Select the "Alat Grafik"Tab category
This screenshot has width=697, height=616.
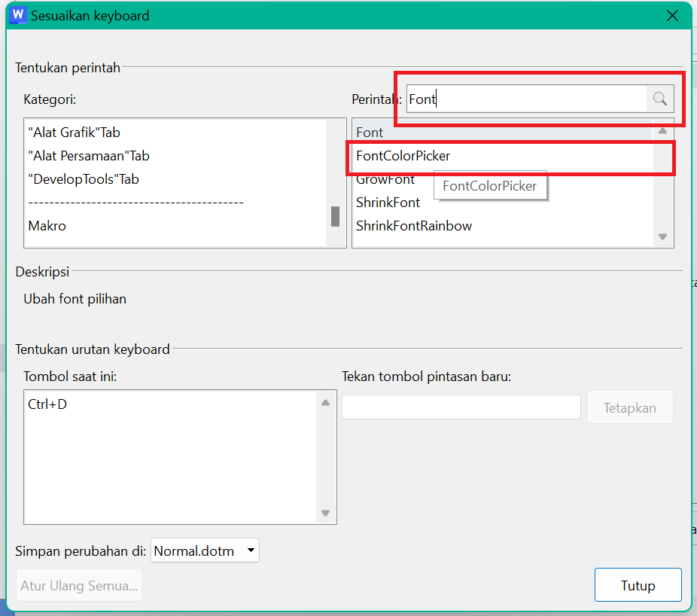point(74,132)
